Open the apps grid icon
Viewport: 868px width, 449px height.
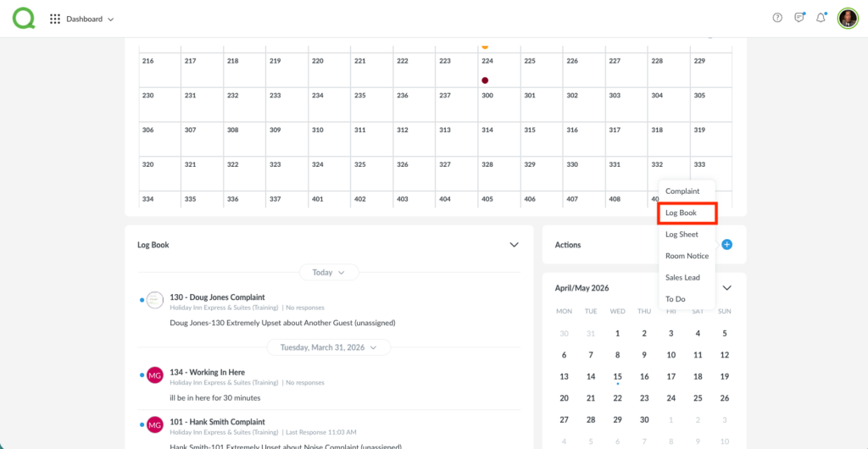[x=55, y=19]
